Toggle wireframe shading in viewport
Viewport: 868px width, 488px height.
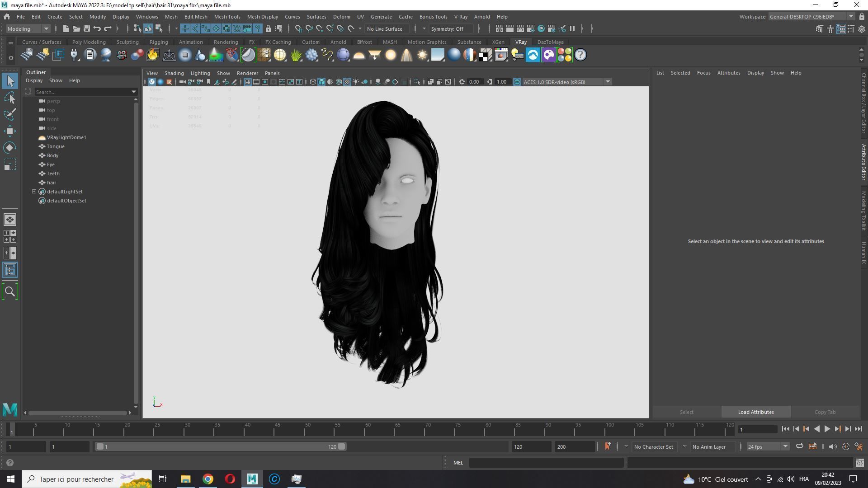point(313,82)
